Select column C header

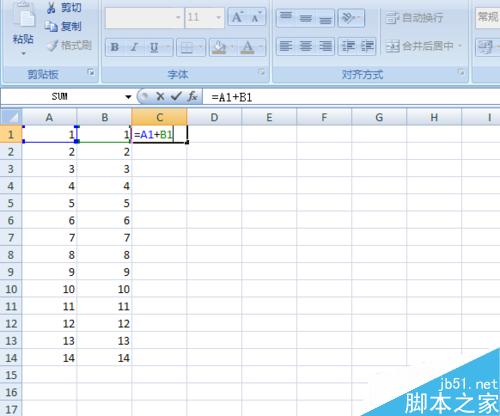pos(159,117)
